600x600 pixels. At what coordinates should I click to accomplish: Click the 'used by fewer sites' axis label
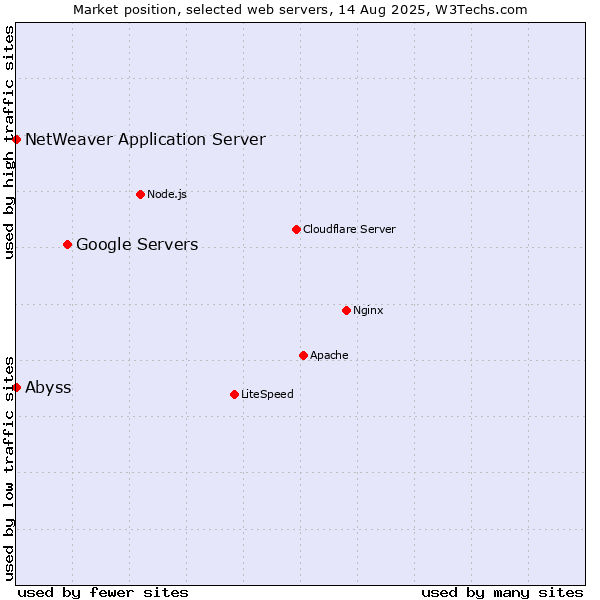pos(103,593)
